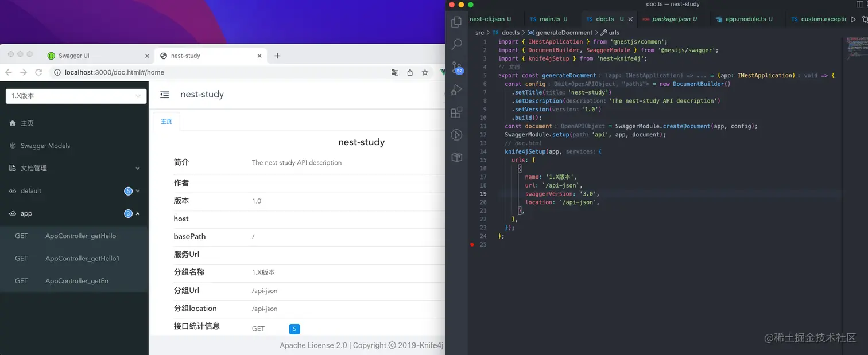Image resolution: width=868 pixels, height=355 pixels.
Task: Open Source Control with 32 changes
Action: point(456,68)
